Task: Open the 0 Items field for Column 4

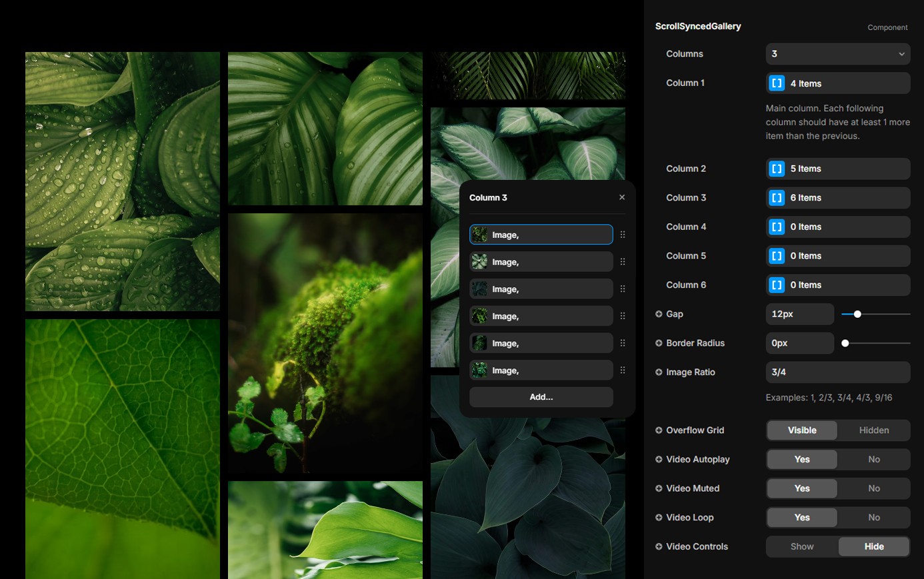Action: (838, 227)
